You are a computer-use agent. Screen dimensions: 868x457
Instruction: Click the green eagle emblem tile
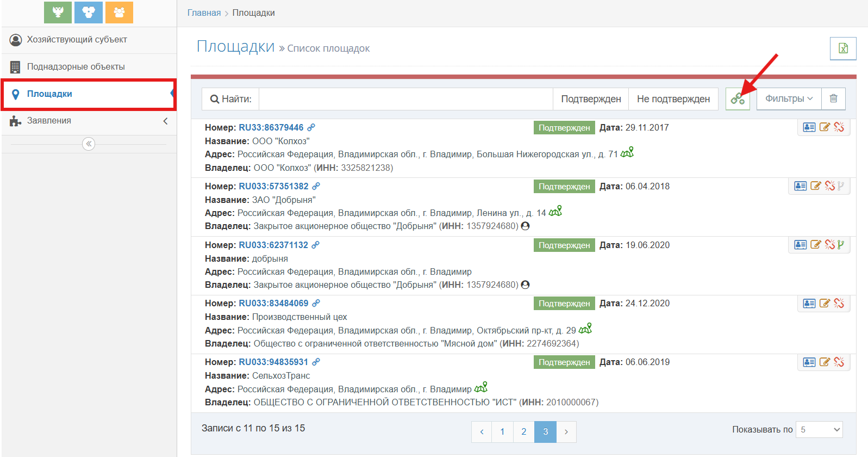coord(58,12)
